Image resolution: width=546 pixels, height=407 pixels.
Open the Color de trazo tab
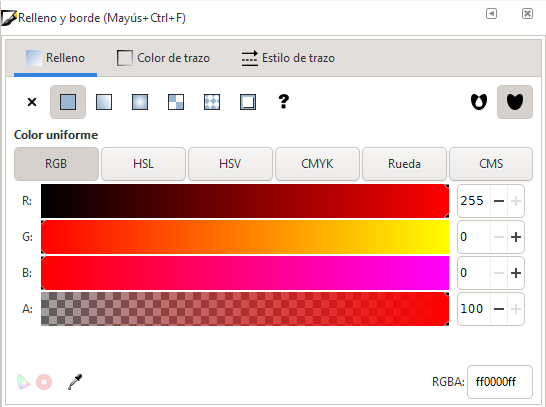[163, 58]
